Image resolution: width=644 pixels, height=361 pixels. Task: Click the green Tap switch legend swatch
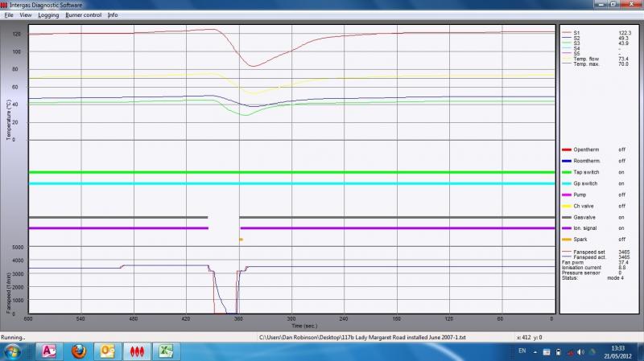click(566, 172)
